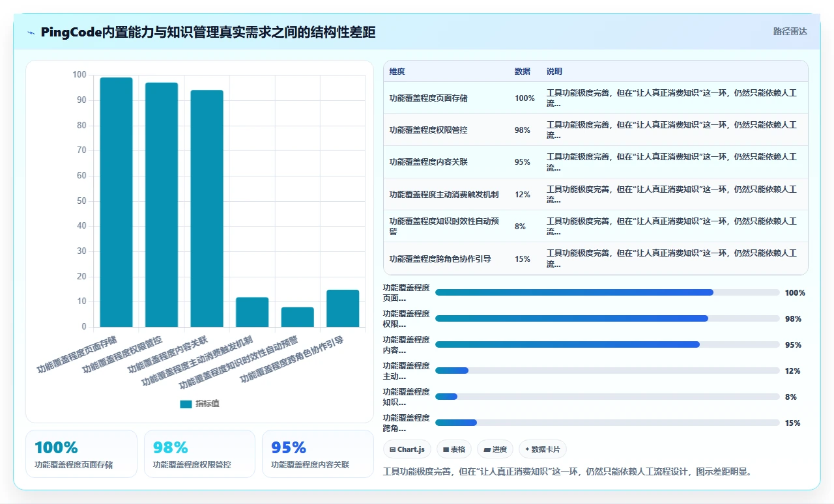The height and width of the screenshot is (504, 834).
Task: Click the tallest chart bar, 页面存储
Action: point(116,202)
